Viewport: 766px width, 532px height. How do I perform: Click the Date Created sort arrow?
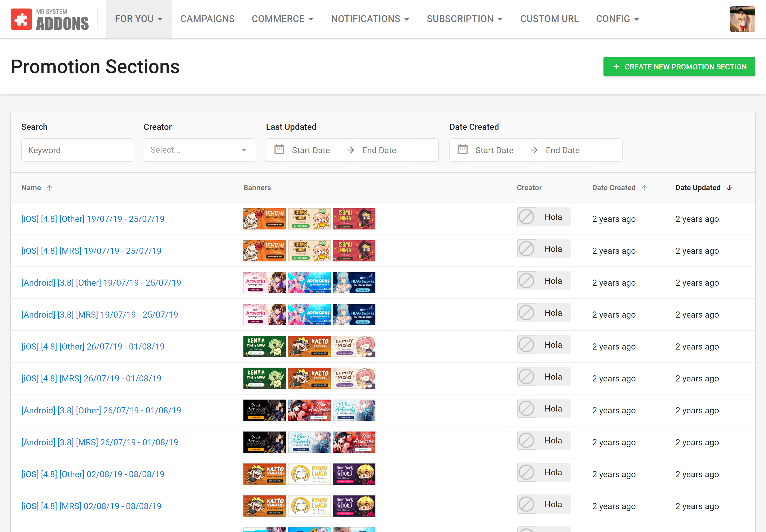coord(644,188)
